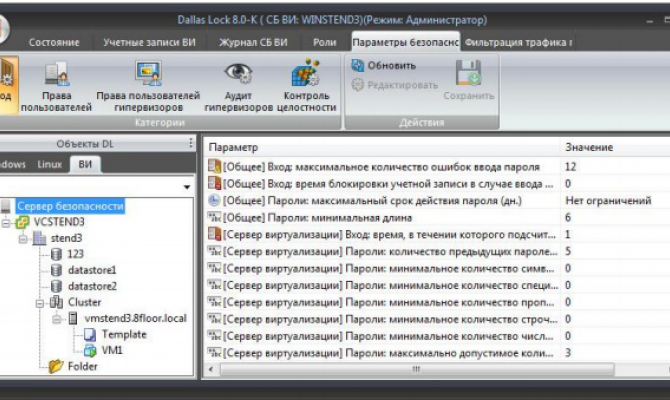Click the Сохранить floppy disk icon
670x400 pixels.
(x=468, y=73)
